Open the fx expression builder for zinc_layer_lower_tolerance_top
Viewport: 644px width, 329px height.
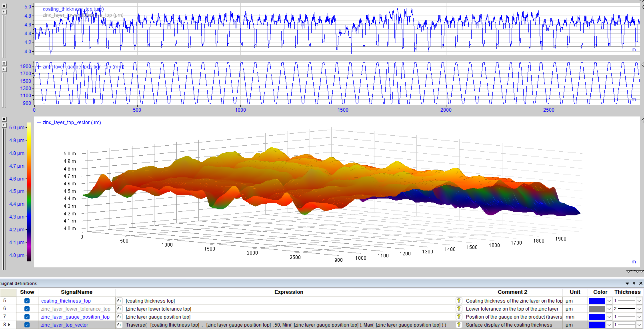click(x=119, y=309)
